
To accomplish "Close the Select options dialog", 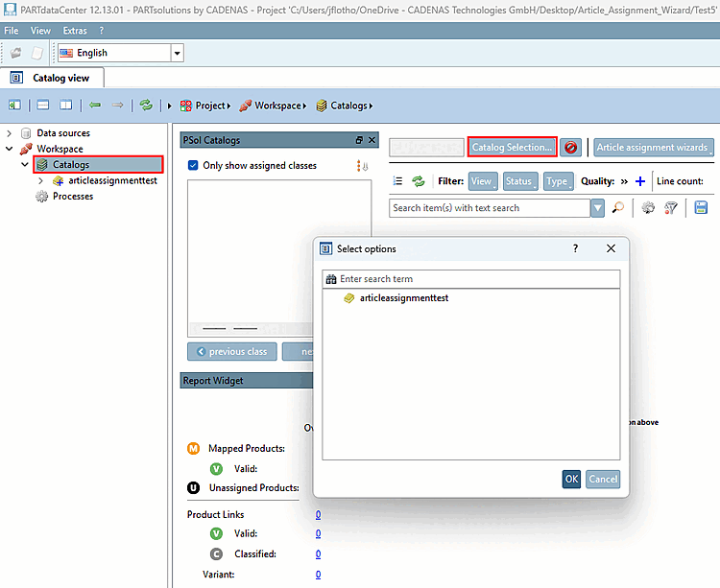I will (x=611, y=248).
